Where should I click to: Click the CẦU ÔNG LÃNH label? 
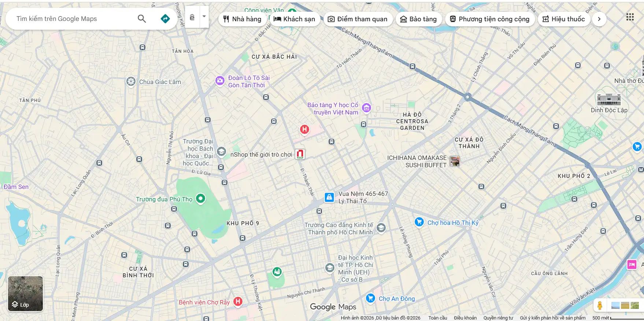click(549, 273)
